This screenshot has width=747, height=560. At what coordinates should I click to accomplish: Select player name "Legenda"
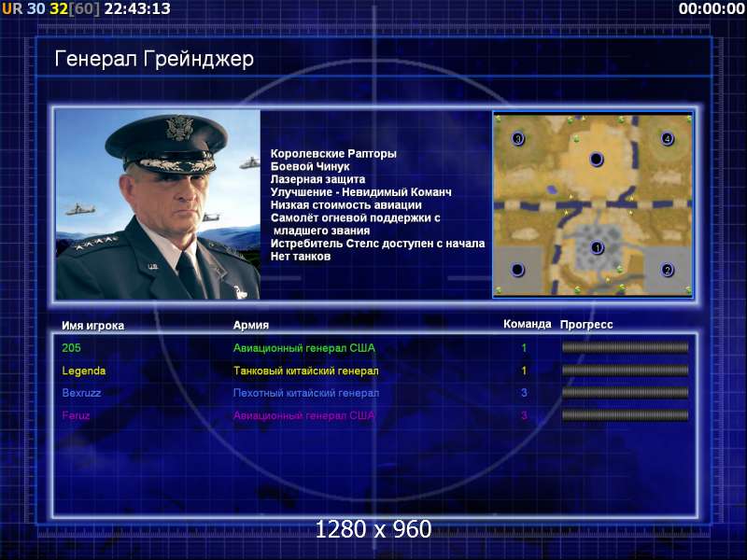(84, 371)
